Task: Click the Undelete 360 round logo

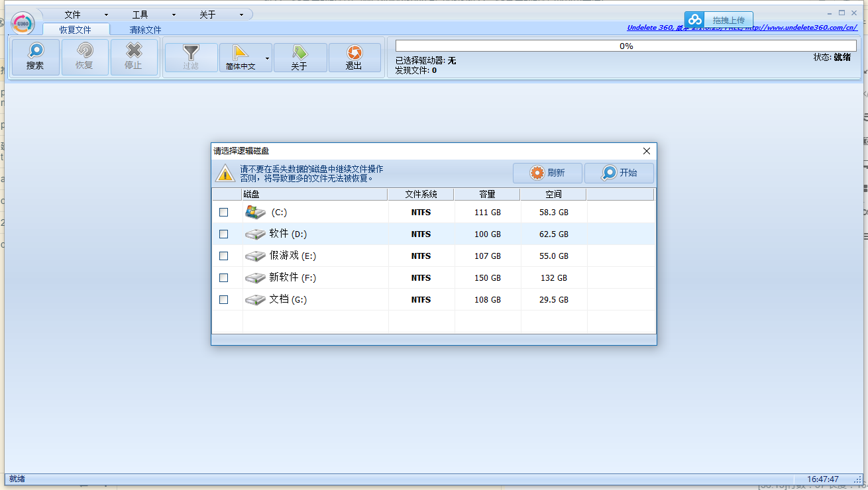Action: click(23, 23)
